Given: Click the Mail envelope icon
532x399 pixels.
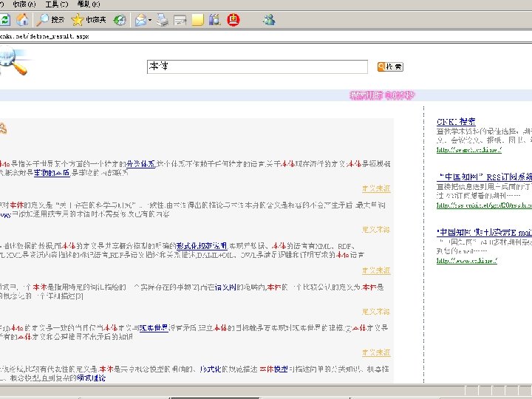Looking at the screenshot, I should (140, 20).
